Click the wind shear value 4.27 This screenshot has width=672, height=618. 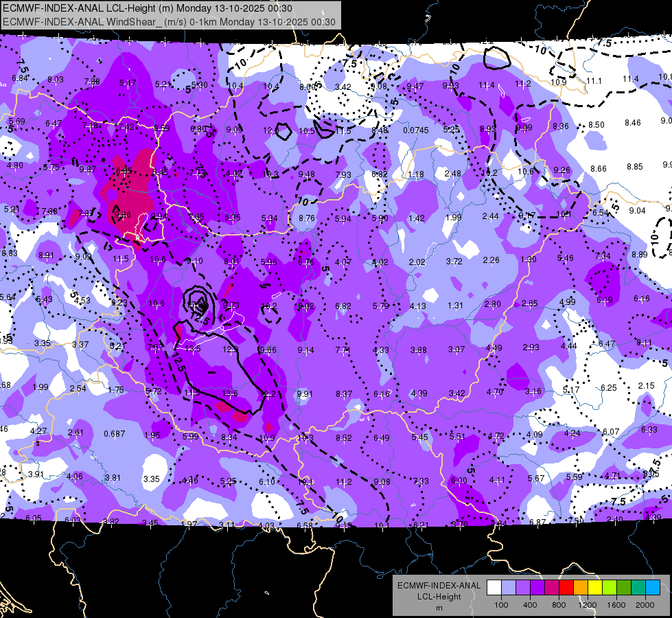38,431
